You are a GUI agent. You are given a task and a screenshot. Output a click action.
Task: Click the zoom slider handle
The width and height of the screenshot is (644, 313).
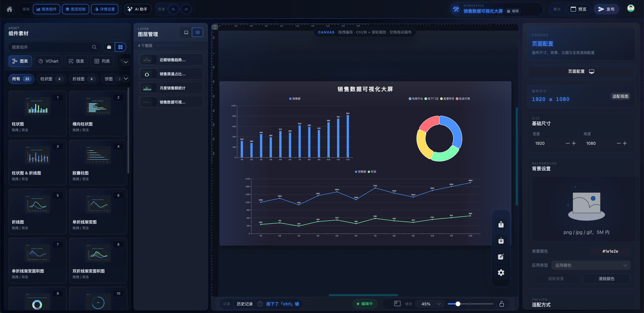point(458,304)
